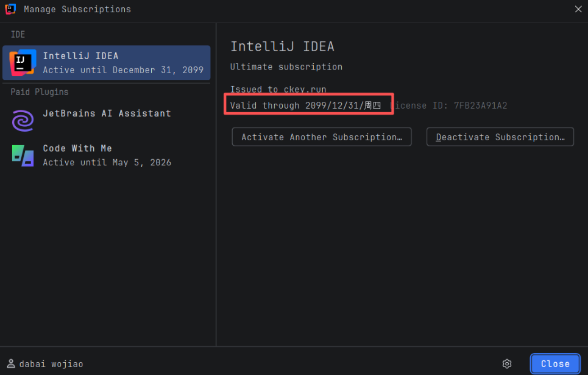Click the Paid Plugins section header
Screen dimensions: 588x375
point(38,91)
